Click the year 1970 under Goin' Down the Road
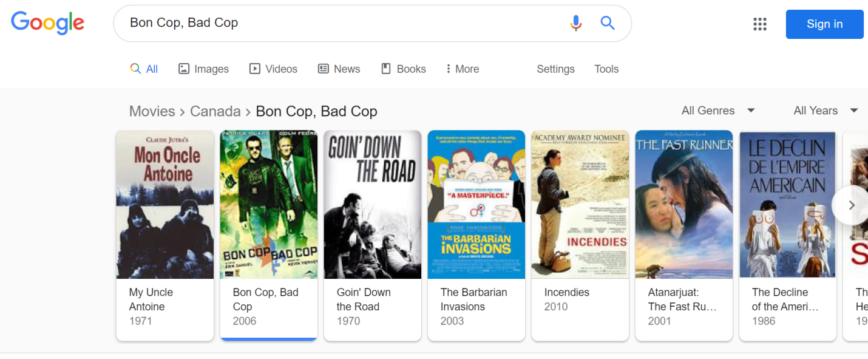The height and width of the screenshot is (359, 868). 348,321
